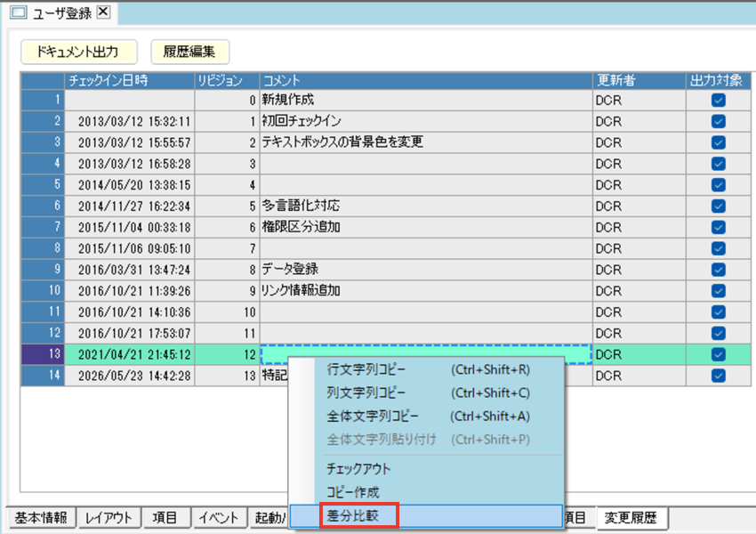Screen dimensions: 756x534
Task: Toggle 出力対象 checkbox on row 11
Action: 718,312
